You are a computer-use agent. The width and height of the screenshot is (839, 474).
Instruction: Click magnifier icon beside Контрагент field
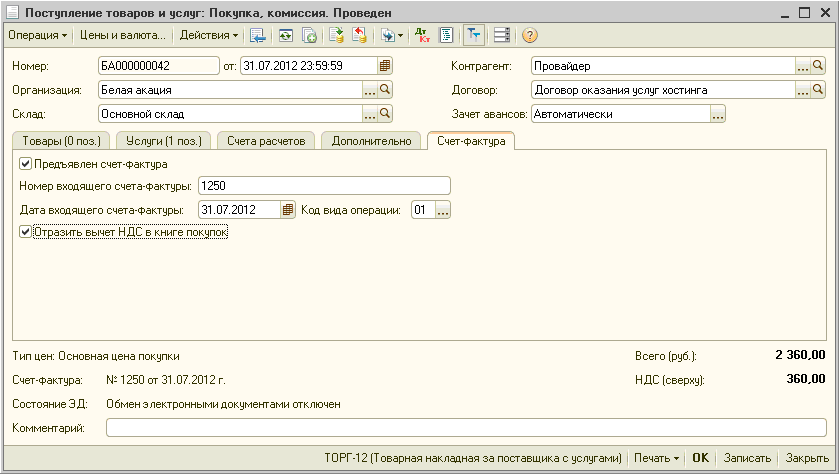[818, 66]
